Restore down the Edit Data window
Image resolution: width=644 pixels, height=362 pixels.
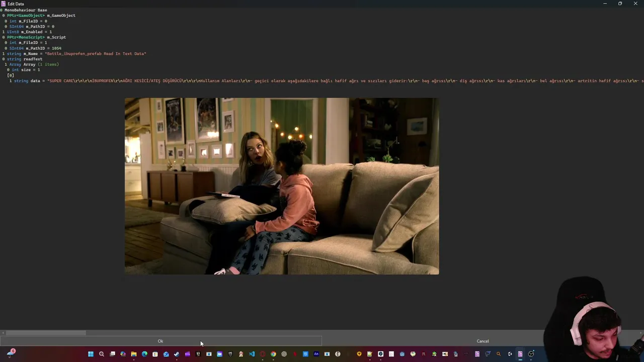[620, 4]
